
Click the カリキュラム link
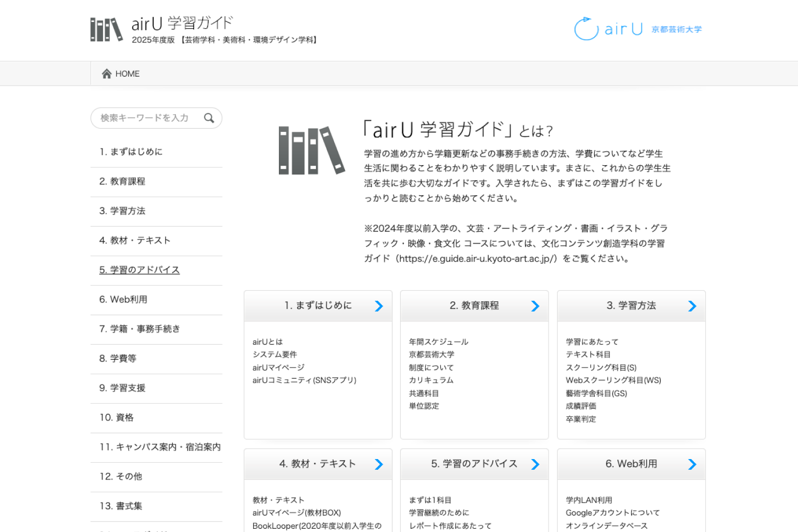[432, 380]
